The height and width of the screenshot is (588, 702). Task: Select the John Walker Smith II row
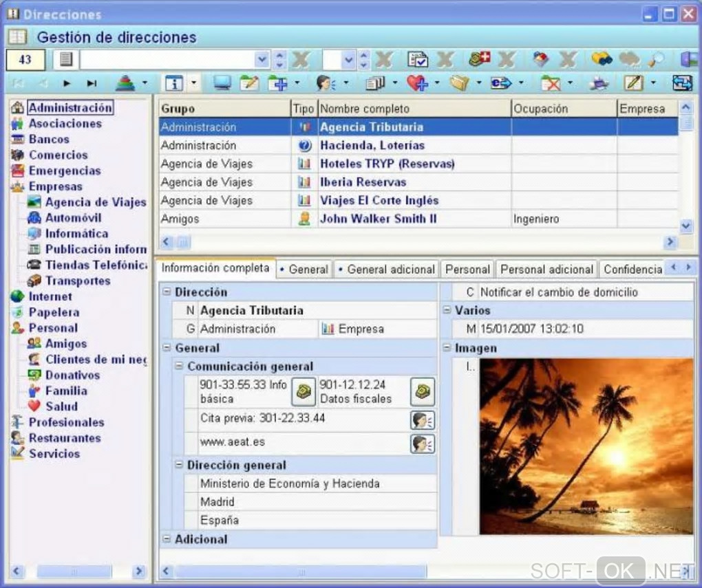(418, 219)
